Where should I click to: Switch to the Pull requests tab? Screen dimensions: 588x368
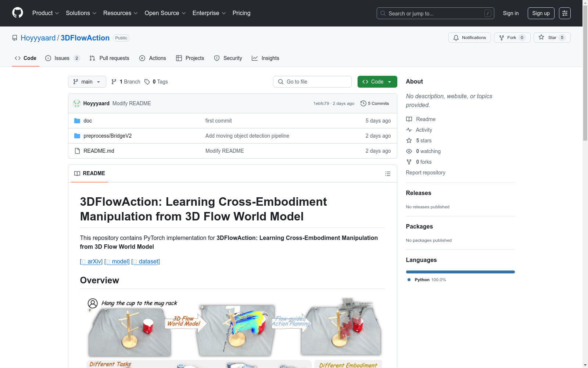(x=110, y=58)
